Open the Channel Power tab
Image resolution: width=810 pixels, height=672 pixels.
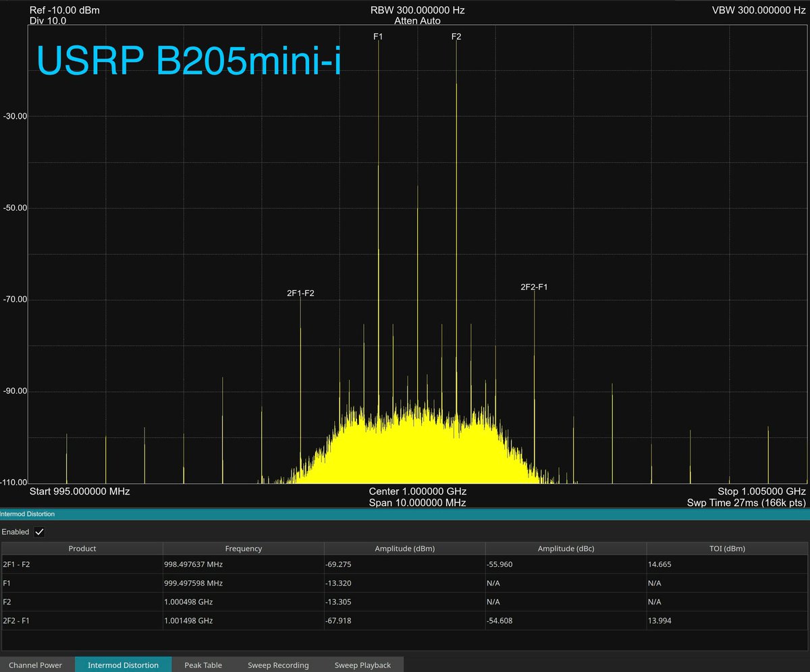[x=36, y=665]
